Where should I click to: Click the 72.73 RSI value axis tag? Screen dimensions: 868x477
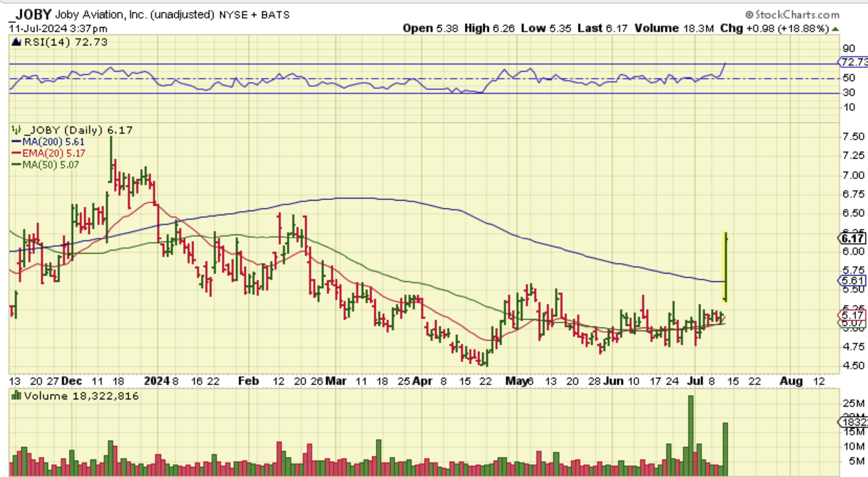pyautogui.click(x=853, y=62)
